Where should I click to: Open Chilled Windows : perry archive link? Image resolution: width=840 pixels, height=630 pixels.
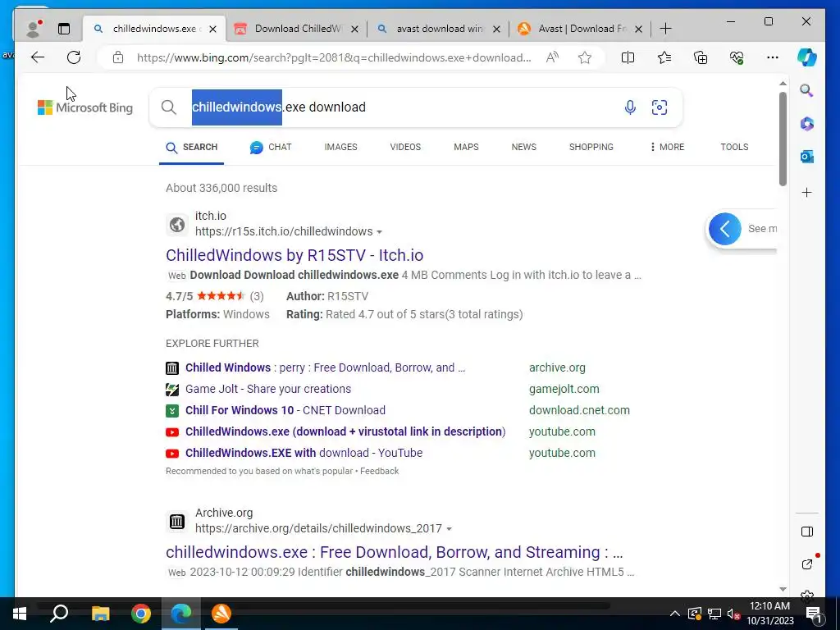point(325,367)
